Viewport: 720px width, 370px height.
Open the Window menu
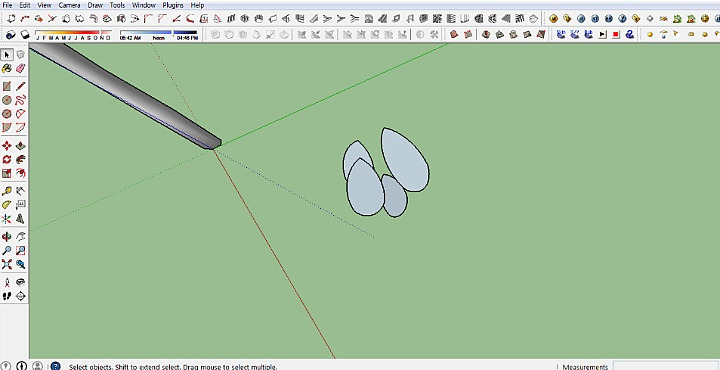(144, 5)
